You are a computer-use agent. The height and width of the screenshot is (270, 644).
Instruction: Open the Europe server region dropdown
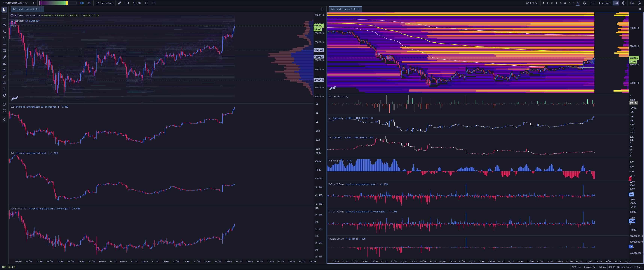(590, 267)
